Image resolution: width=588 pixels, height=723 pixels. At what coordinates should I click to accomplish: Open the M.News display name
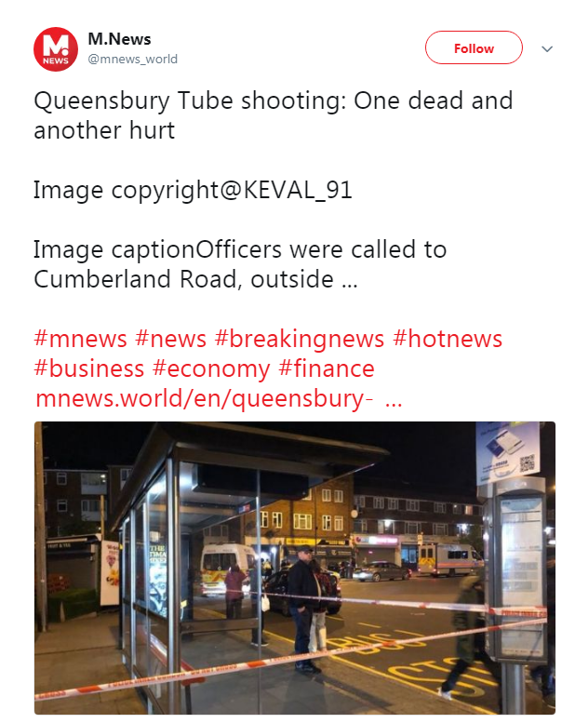[x=119, y=39]
